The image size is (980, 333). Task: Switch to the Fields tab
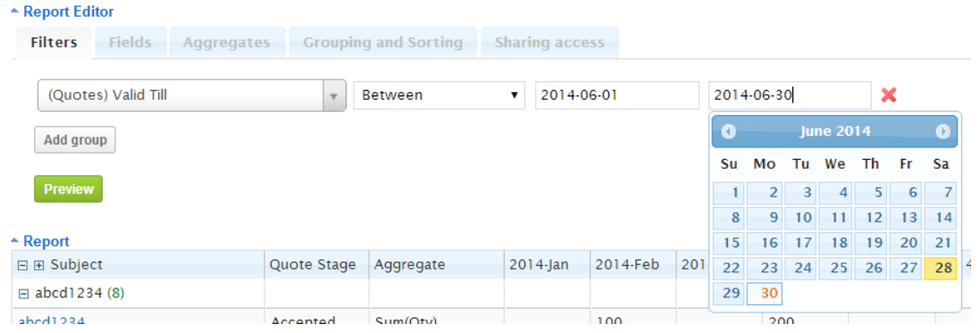click(x=130, y=43)
